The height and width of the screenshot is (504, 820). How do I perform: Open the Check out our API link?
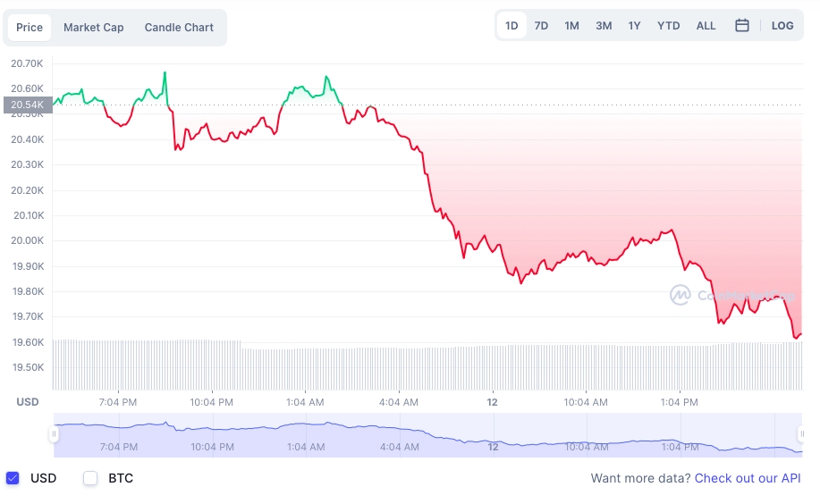[x=748, y=478]
